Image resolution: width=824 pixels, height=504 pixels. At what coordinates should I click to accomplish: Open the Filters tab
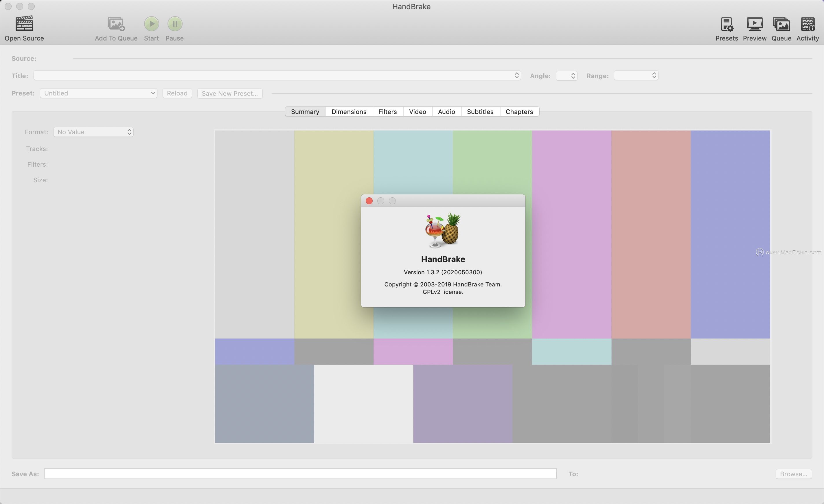pyautogui.click(x=388, y=112)
